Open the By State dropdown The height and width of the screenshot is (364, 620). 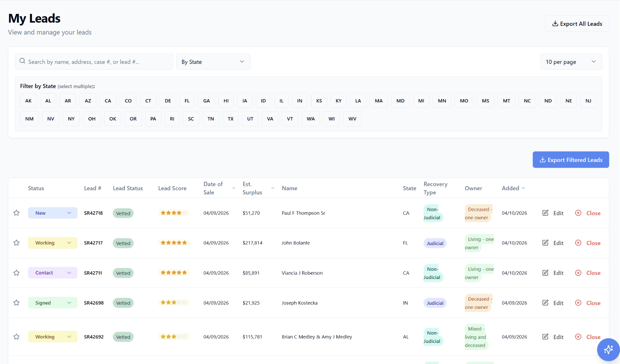point(213,62)
